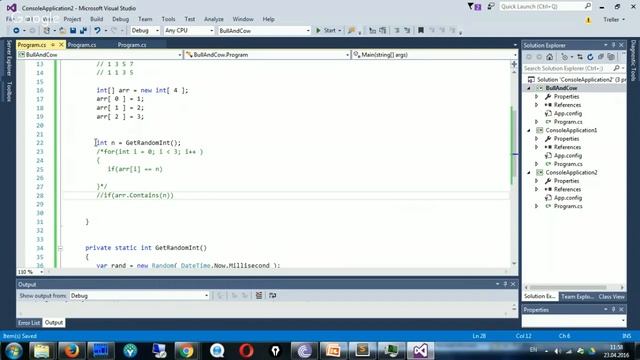Open the Debug menu
Viewport: 640px width, 360px height.
[120, 19]
